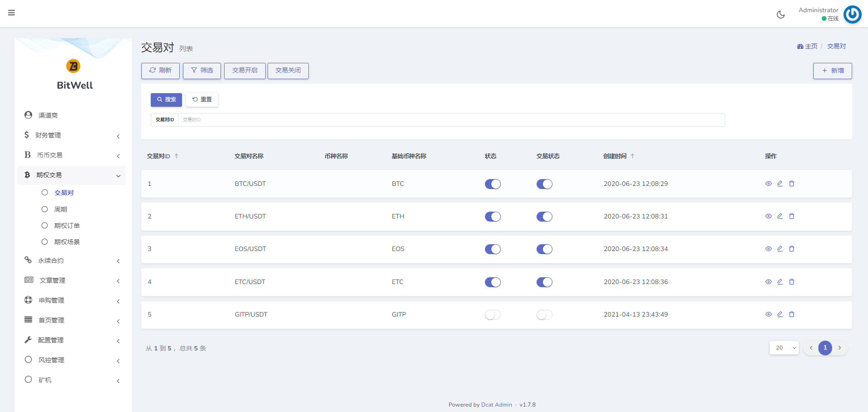Screen dimensions: 868x412
Task: Open 期权订单 in the sidebar
Action: [67, 226]
